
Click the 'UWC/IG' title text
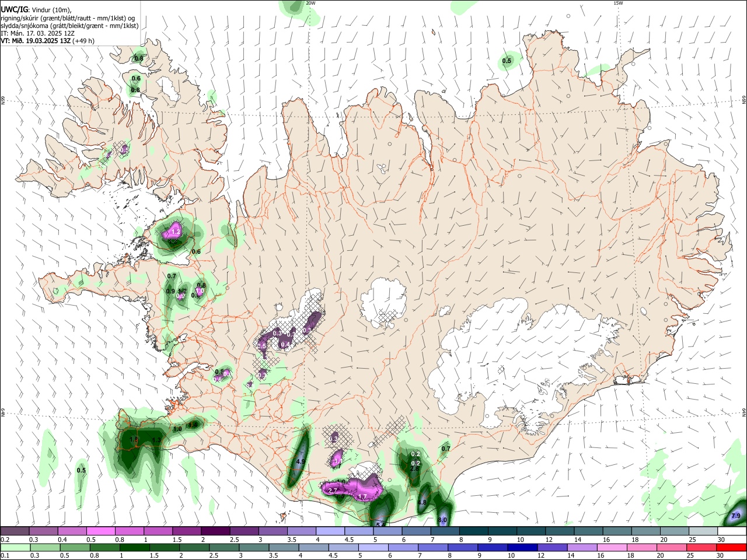(x=13, y=10)
